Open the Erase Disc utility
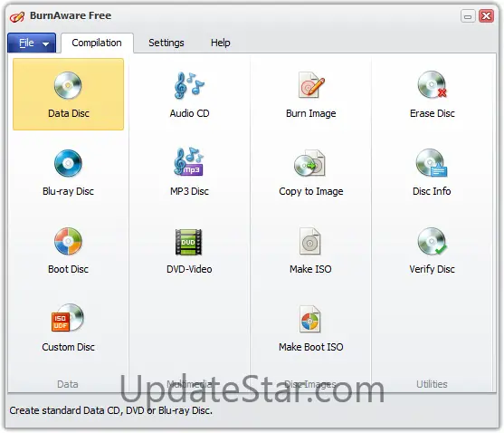 click(x=432, y=94)
